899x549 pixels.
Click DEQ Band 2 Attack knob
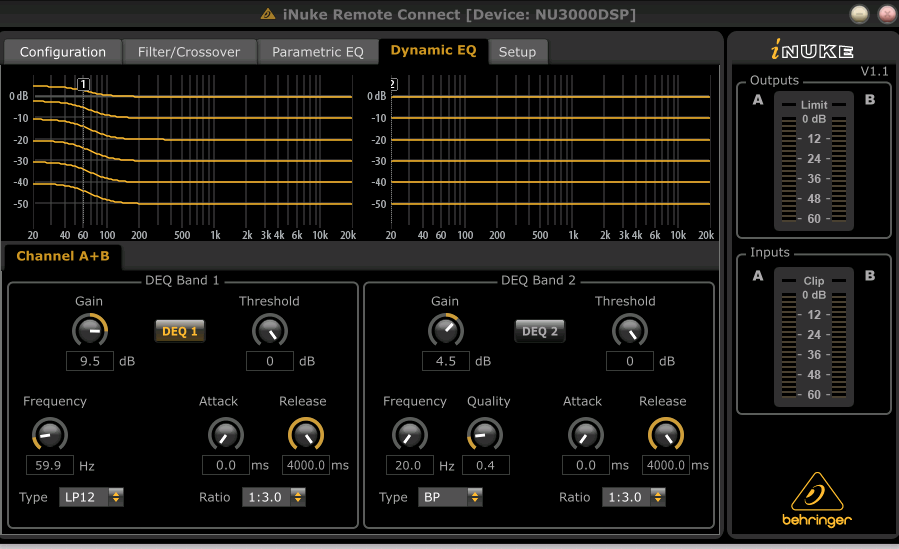585,434
